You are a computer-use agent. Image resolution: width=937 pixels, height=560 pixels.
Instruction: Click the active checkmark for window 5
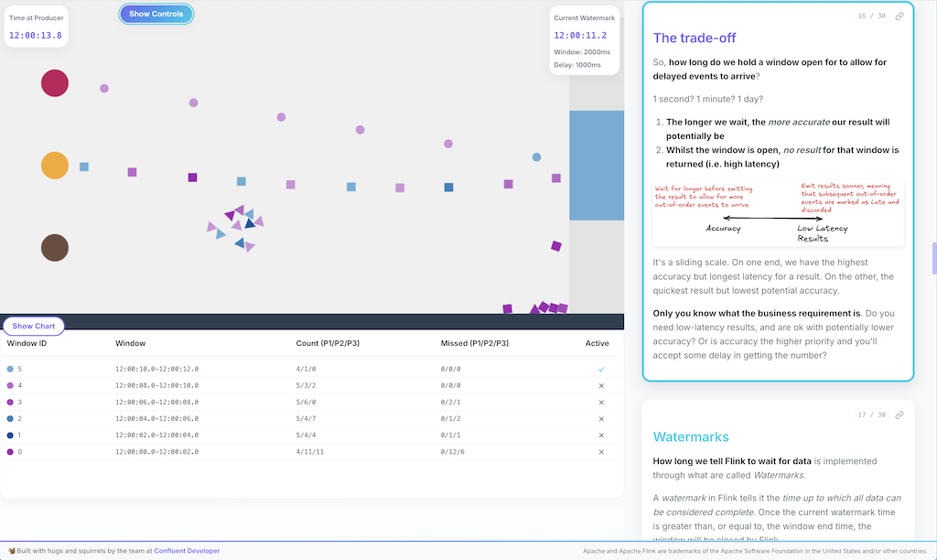click(x=601, y=369)
